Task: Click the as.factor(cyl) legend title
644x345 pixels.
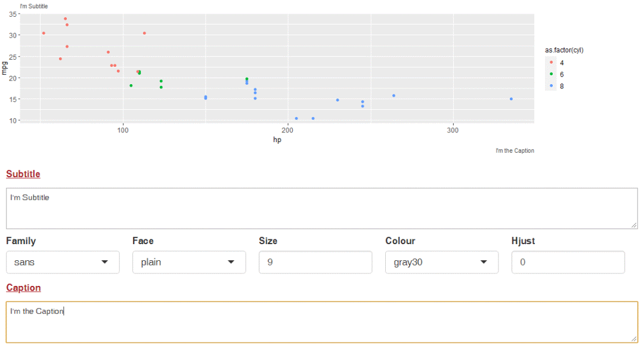Action: (x=564, y=50)
